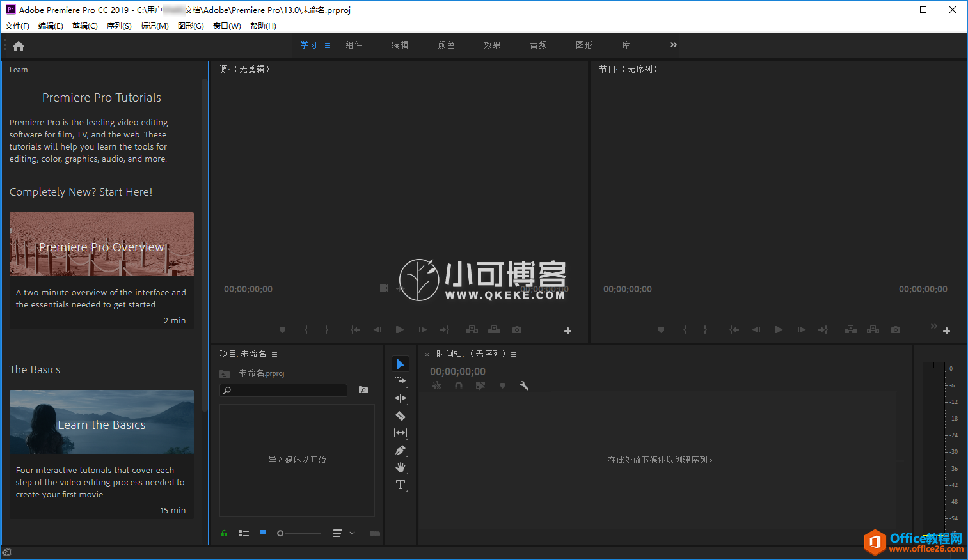The height and width of the screenshot is (560, 968).
Task: Click Insert button in Source monitor
Action: click(x=472, y=330)
